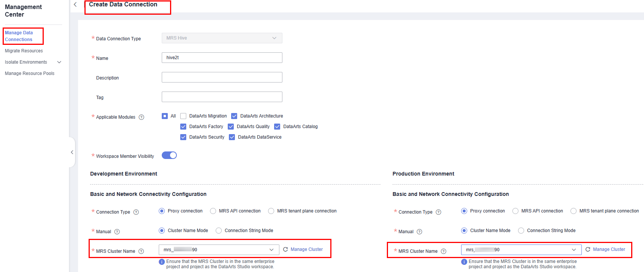Toggle Workspace Member Visibility switch

click(169, 155)
